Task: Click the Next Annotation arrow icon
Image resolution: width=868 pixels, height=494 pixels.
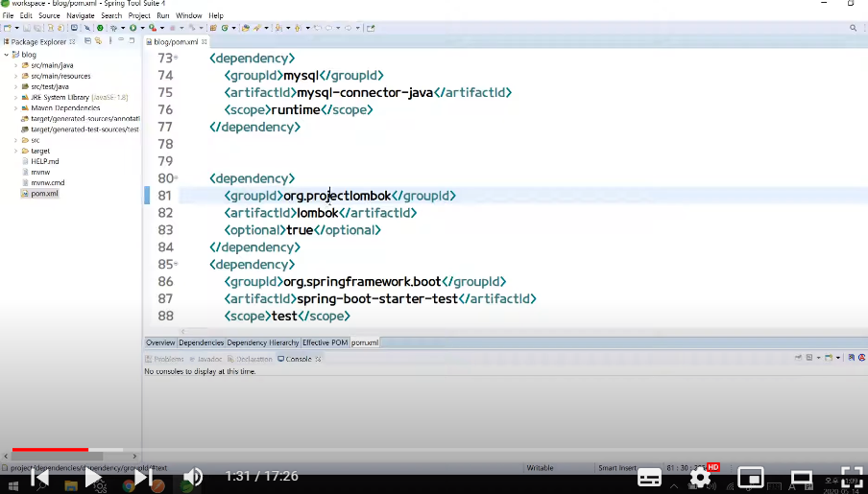Action: [277, 28]
